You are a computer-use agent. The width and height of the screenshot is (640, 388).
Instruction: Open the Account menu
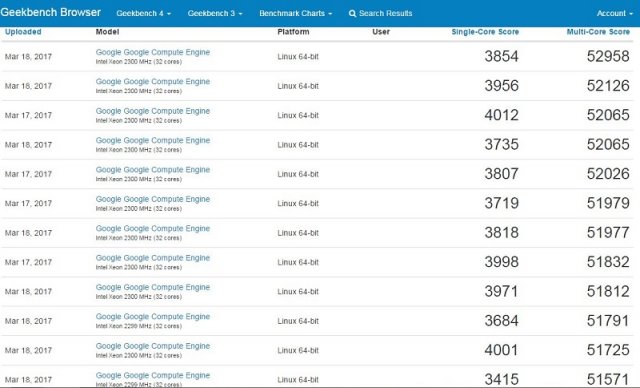pos(614,13)
